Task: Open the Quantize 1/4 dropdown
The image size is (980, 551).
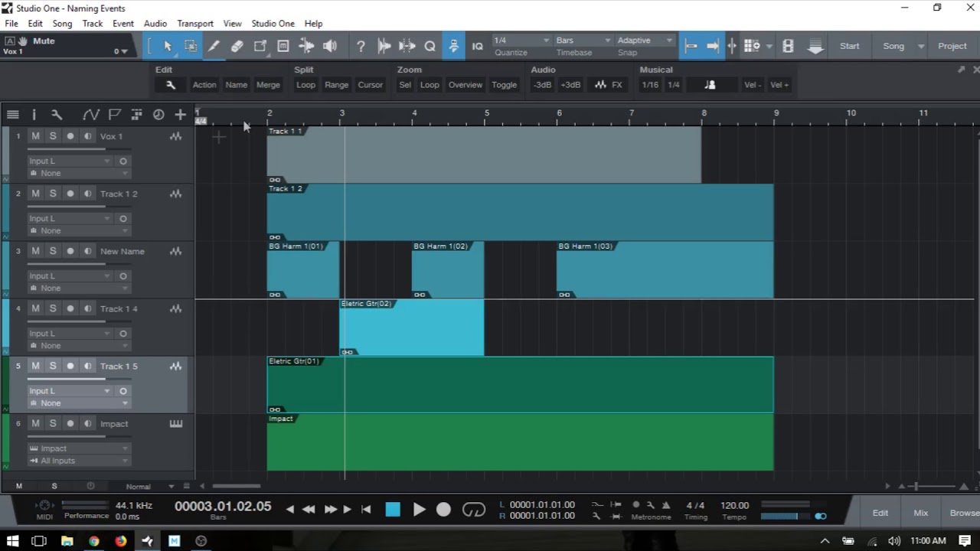Action: [x=521, y=40]
